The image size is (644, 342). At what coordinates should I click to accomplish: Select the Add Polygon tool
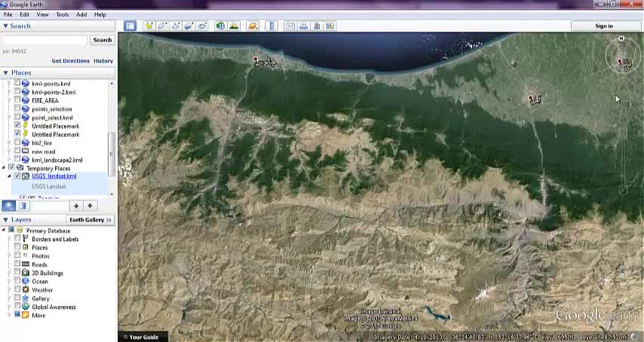tap(162, 26)
